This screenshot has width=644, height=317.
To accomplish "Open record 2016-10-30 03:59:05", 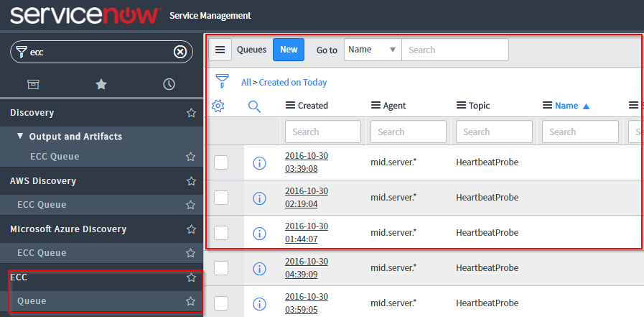I will click(307, 303).
